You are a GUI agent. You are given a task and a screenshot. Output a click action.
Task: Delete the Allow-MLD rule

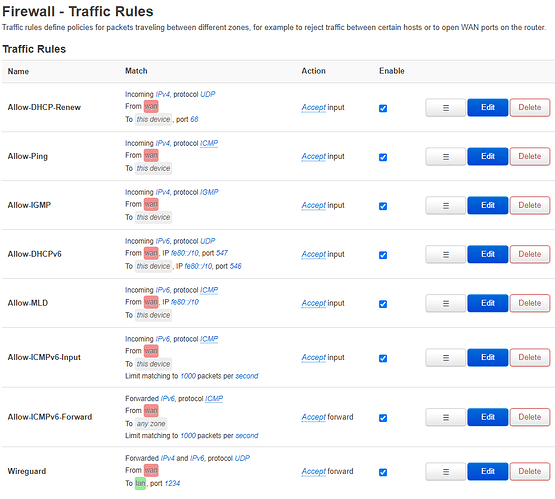pyautogui.click(x=530, y=303)
